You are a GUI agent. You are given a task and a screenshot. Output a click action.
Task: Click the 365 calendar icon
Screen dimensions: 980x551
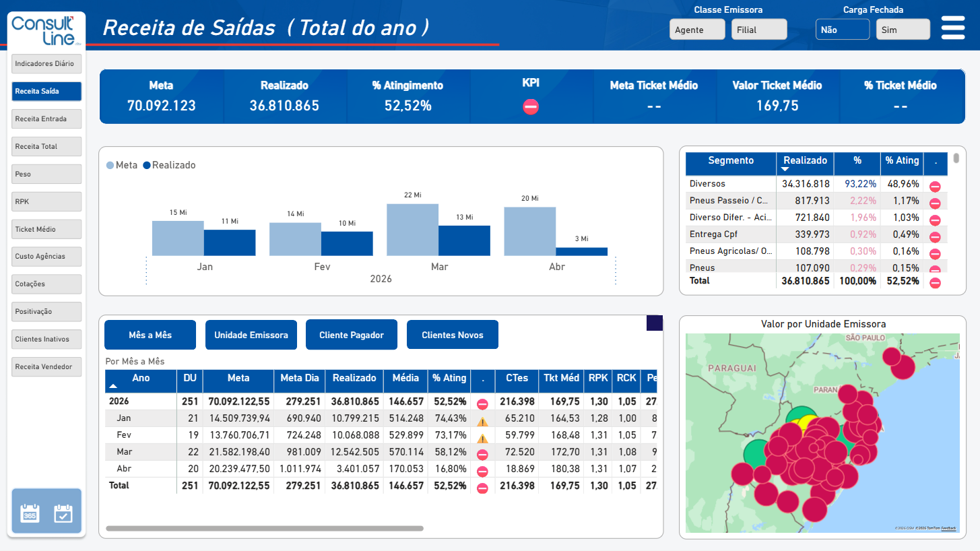[30, 513]
